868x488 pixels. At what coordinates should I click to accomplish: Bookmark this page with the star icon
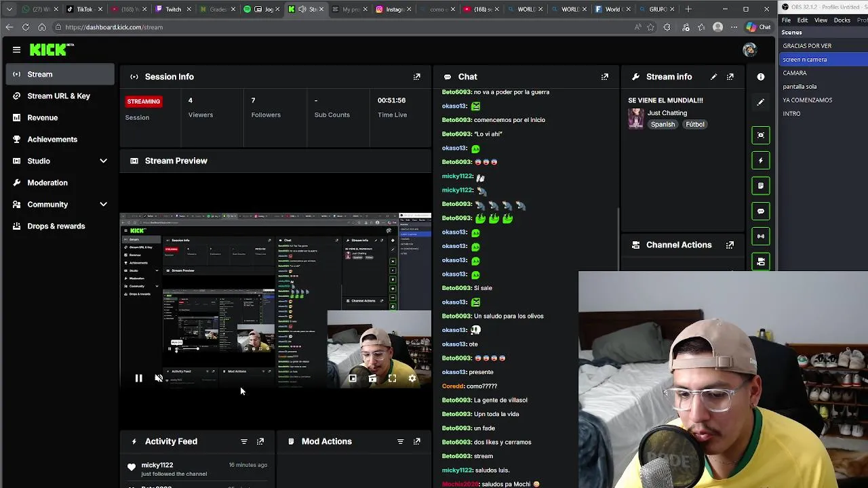(651, 27)
